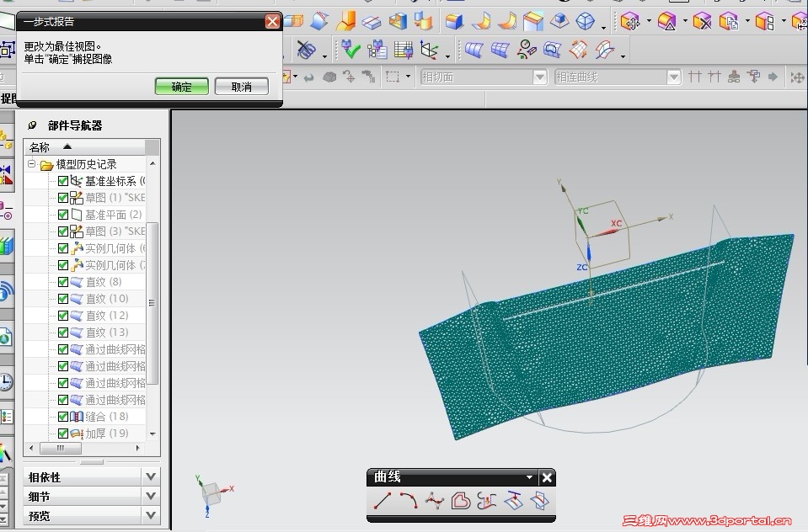Click the dashed rectangle selection icon
Image resolution: width=808 pixels, height=532 pixels.
coord(393,77)
